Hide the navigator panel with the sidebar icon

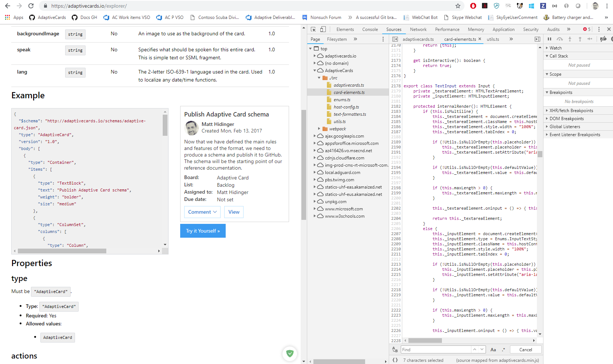(x=394, y=39)
